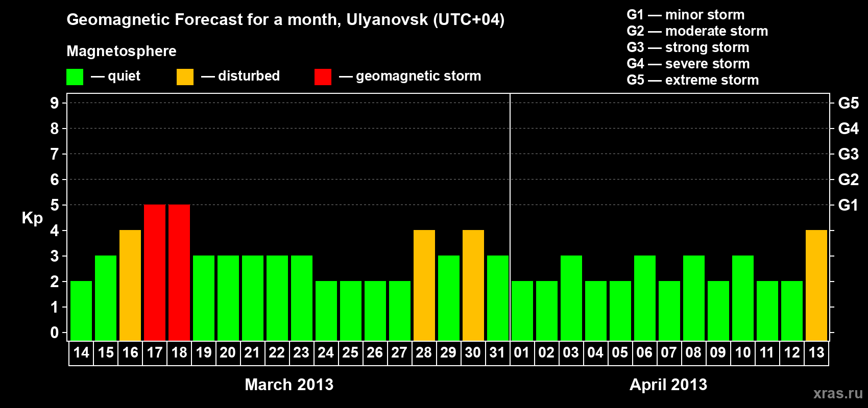This screenshot has width=868, height=408.
Task: Click the 'G5 — extreme storm' legend text
Action: click(693, 80)
